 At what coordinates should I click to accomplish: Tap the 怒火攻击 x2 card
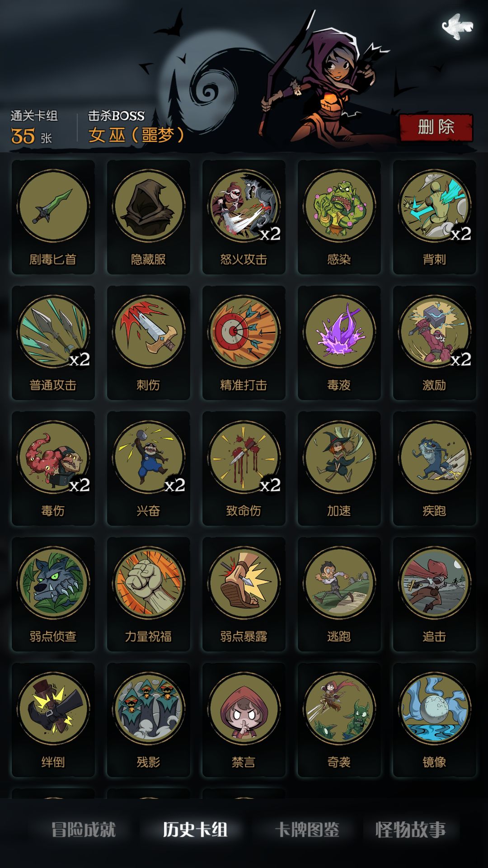point(244,217)
